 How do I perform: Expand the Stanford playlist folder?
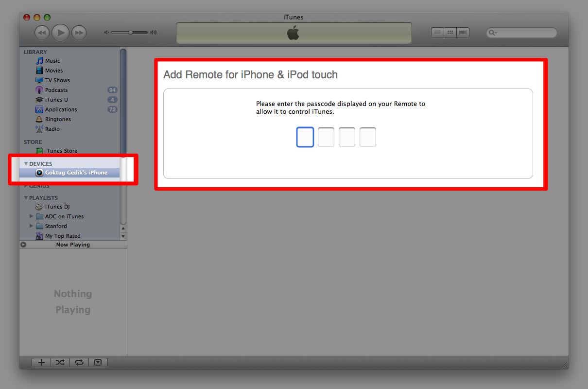coord(32,226)
